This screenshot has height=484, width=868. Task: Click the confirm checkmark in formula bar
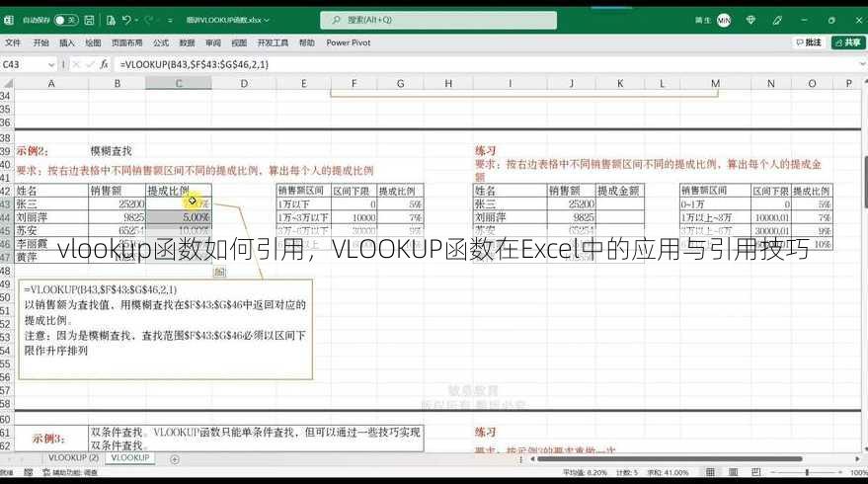(x=90, y=65)
